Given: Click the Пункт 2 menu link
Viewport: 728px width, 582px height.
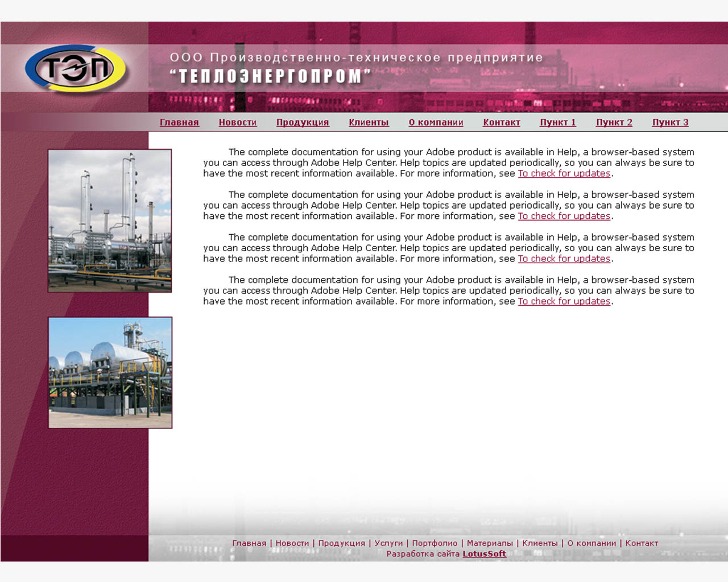Looking at the screenshot, I should point(614,122).
